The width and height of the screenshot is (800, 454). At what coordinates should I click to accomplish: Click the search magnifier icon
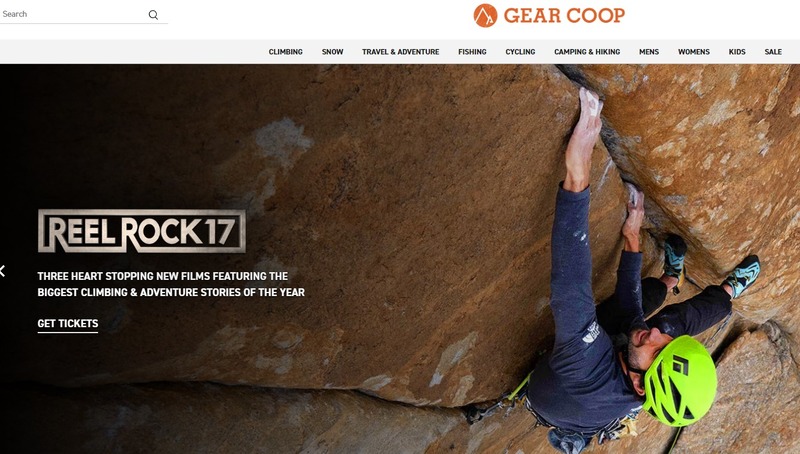tap(153, 15)
